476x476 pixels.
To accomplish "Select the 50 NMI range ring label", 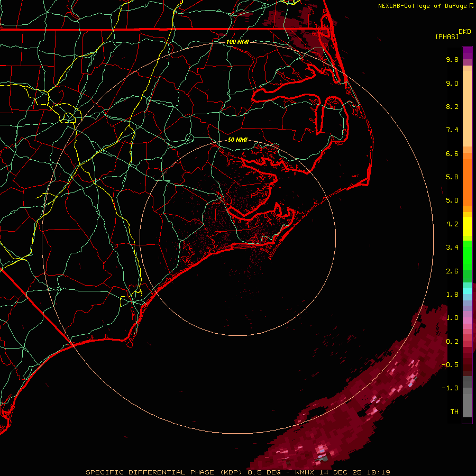I will coord(237,140).
